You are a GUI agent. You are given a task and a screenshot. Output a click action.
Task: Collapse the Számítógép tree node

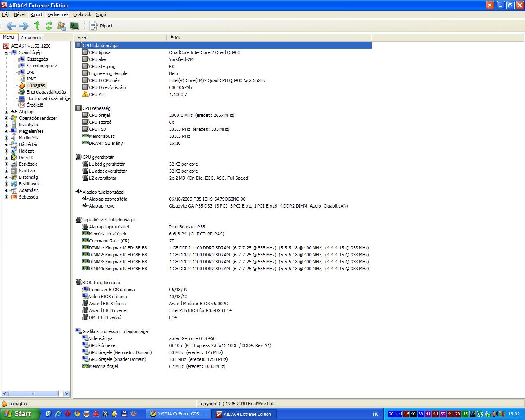click(6, 52)
